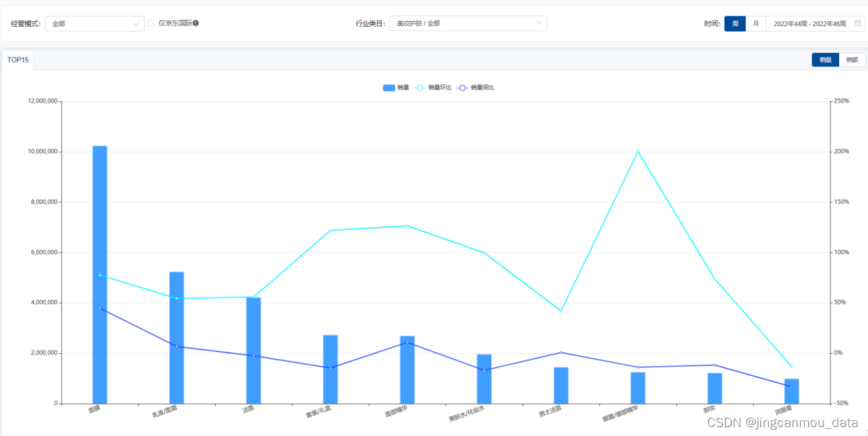Click the 润唇膏 point on cyan line
The image size is (868, 436).
(791, 367)
